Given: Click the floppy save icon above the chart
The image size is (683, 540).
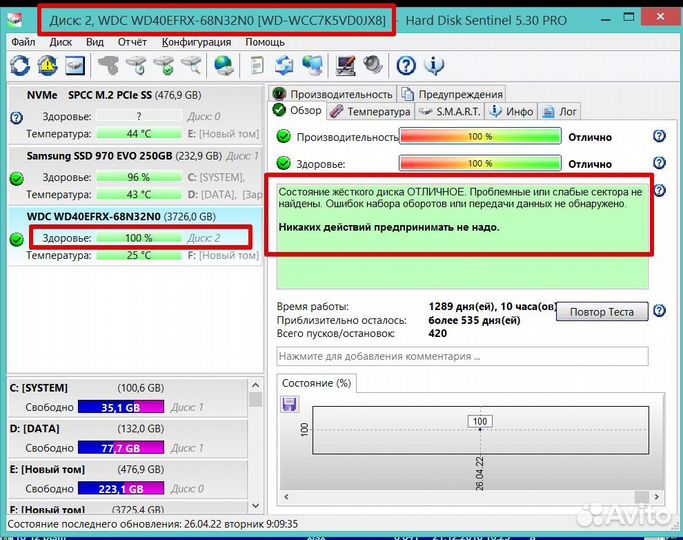Looking at the screenshot, I should [290, 404].
